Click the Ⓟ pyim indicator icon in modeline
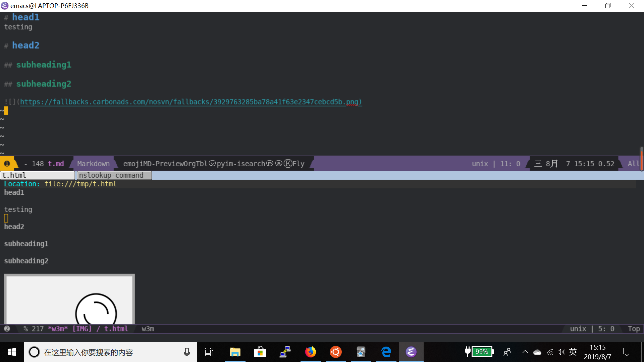This screenshot has width=644, height=362. coord(271,164)
